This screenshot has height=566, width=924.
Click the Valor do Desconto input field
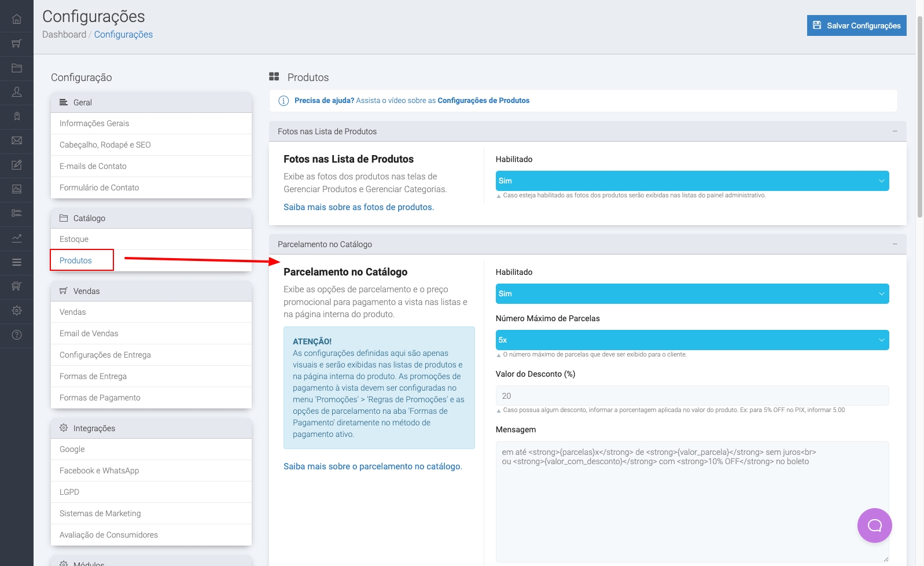(x=692, y=396)
